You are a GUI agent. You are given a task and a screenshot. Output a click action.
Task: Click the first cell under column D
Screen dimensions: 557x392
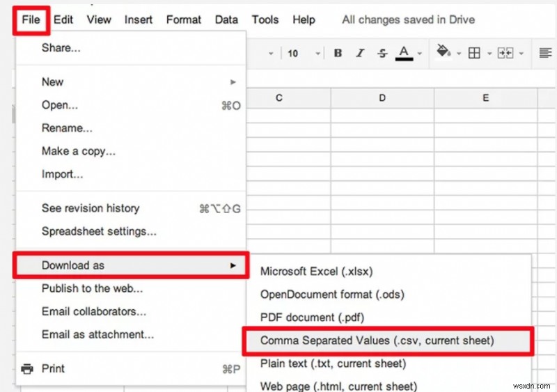(382, 115)
